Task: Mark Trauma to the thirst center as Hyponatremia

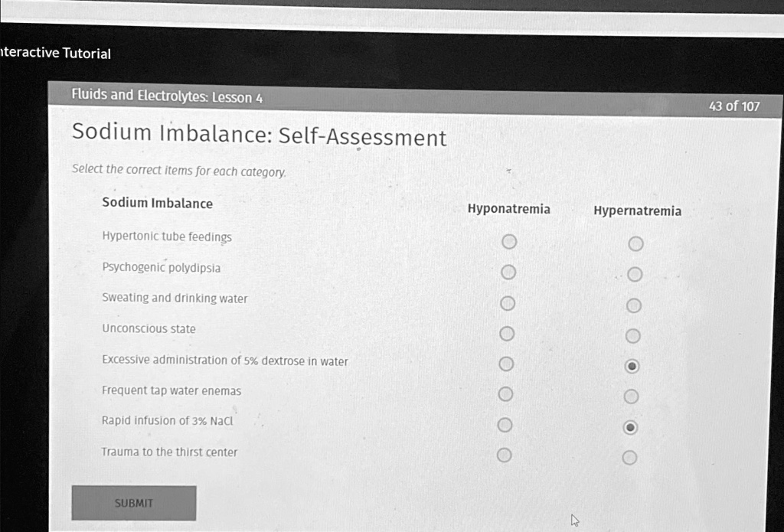Action: point(504,455)
